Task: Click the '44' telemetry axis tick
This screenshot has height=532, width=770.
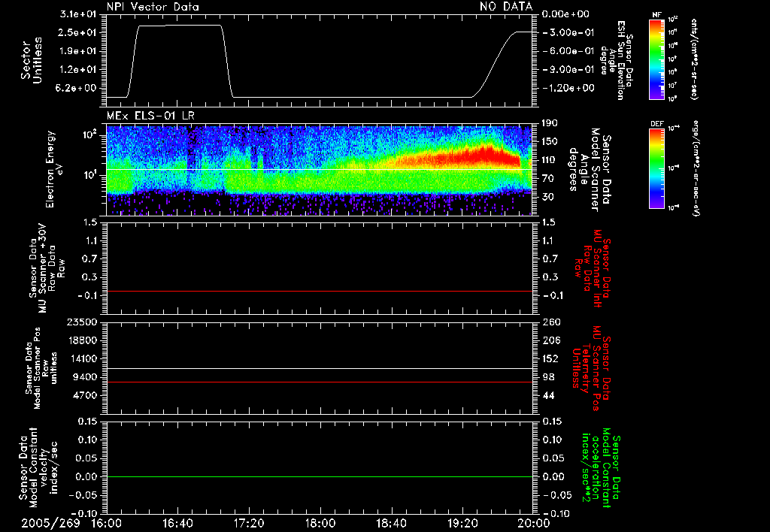Action: (x=548, y=395)
